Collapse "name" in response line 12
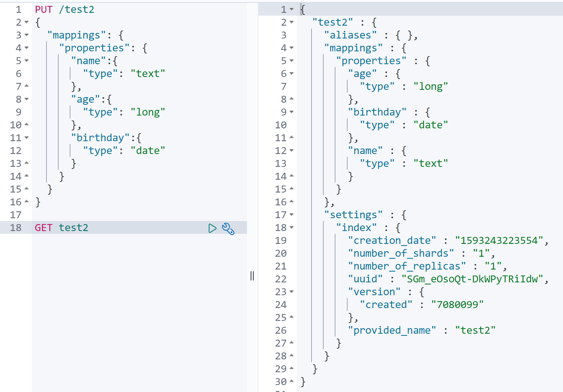 point(292,151)
